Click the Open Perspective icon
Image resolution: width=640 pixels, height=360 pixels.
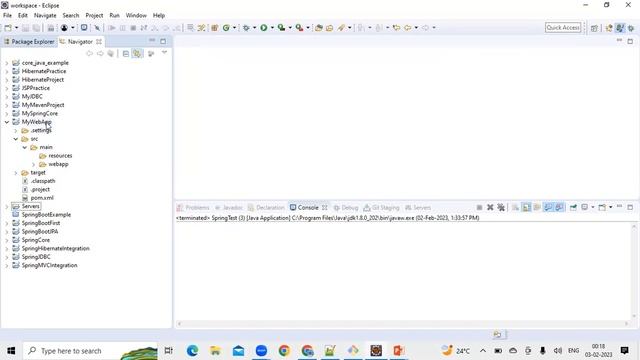pyautogui.click(x=594, y=28)
